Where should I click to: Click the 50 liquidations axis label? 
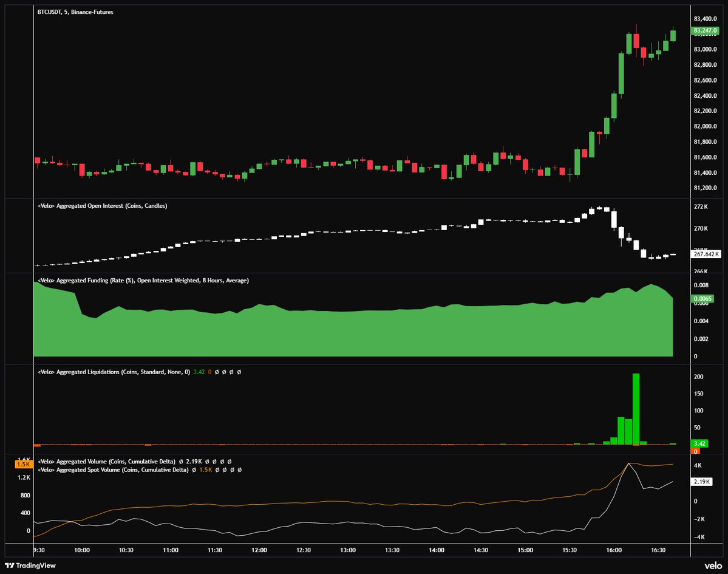(x=698, y=428)
